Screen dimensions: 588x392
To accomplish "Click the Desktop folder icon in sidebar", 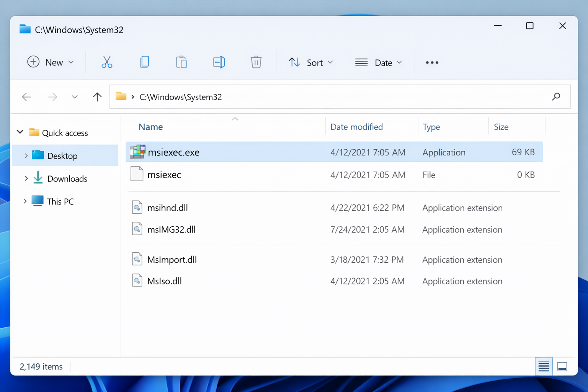I will [x=38, y=155].
